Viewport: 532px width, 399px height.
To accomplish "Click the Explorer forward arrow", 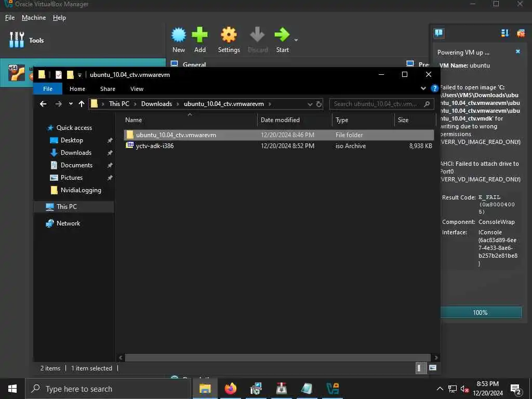I will [58, 104].
